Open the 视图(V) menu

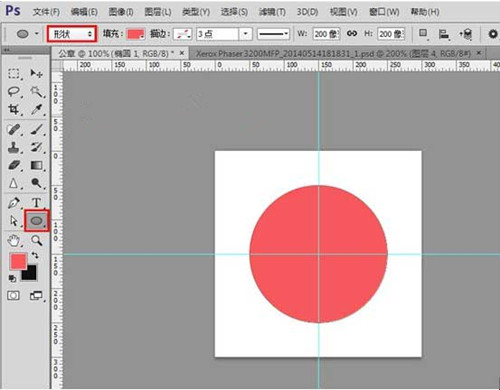[x=343, y=12]
